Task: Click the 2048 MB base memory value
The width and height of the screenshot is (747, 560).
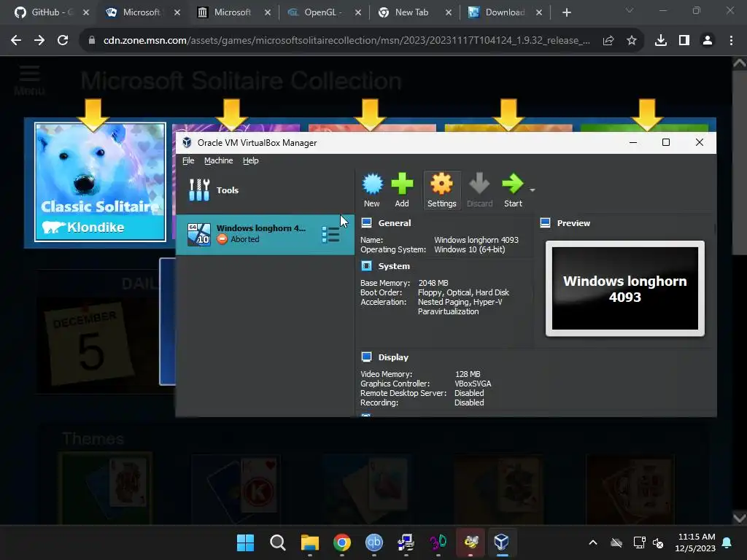Action: tap(433, 283)
